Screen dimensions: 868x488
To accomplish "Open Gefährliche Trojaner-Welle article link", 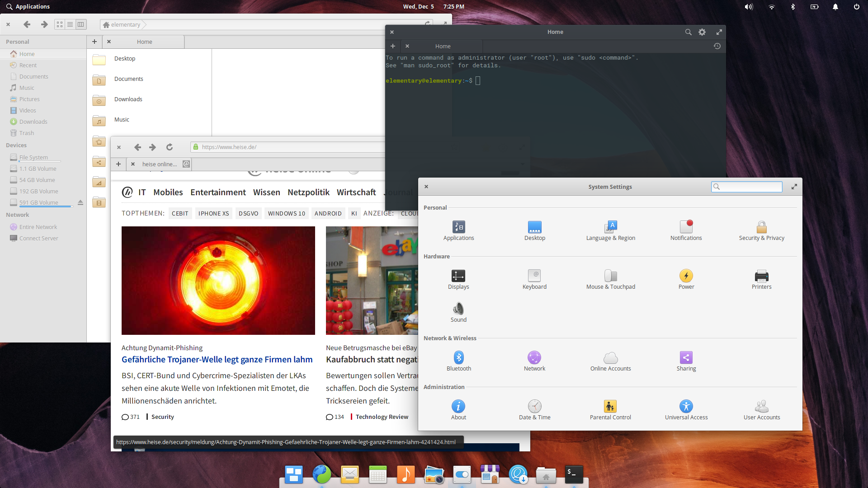I will 217,359.
